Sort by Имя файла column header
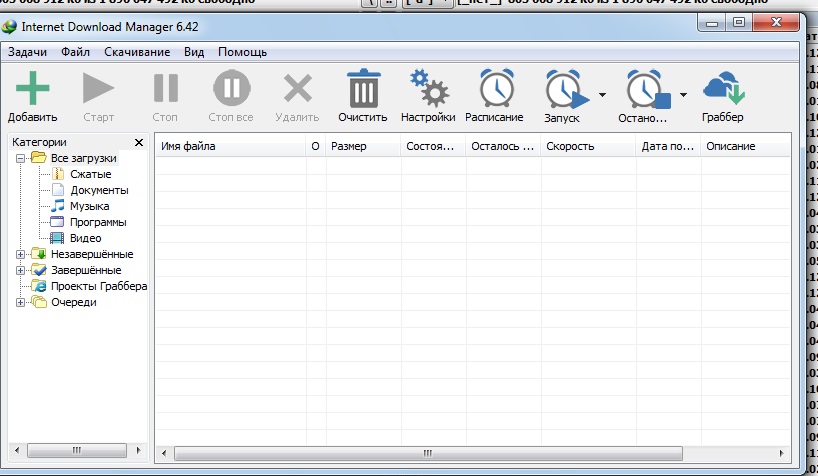This screenshot has width=818, height=476. 231,146
